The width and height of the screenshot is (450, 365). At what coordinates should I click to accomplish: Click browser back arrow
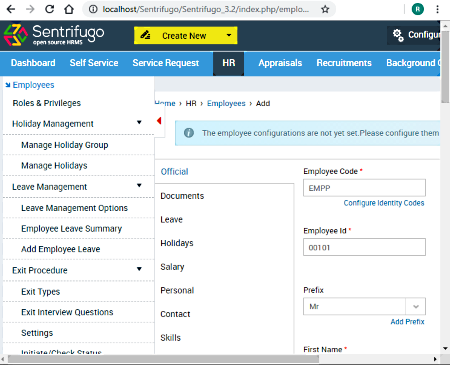point(11,9)
